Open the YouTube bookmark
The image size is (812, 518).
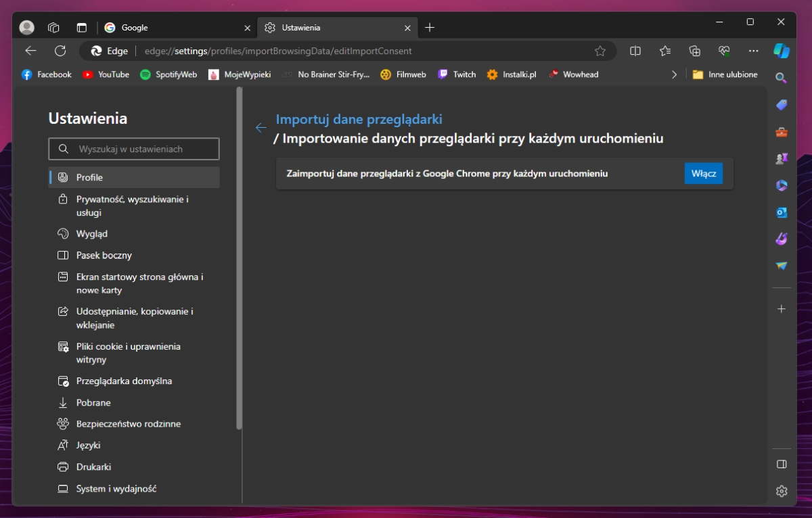pos(106,74)
